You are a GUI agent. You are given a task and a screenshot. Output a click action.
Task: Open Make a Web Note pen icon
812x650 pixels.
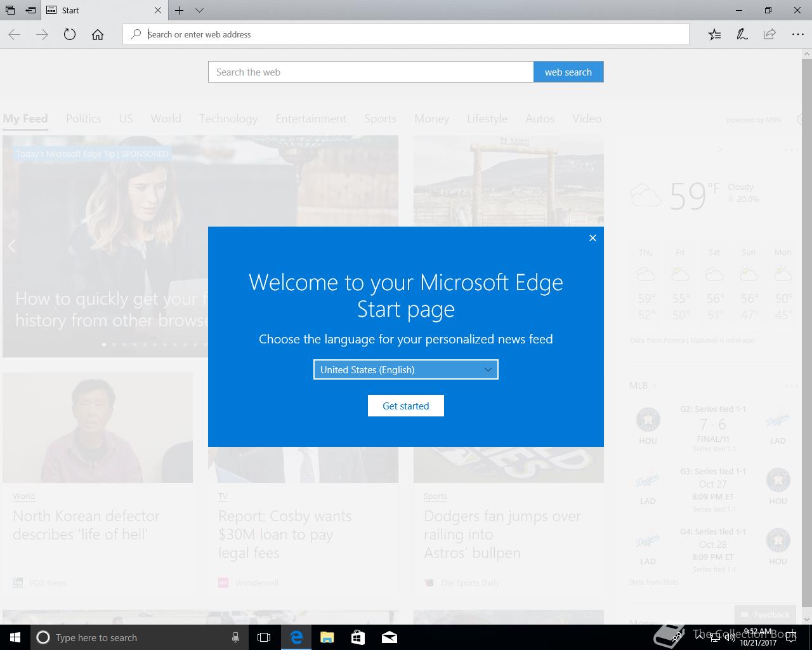pyautogui.click(x=742, y=35)
